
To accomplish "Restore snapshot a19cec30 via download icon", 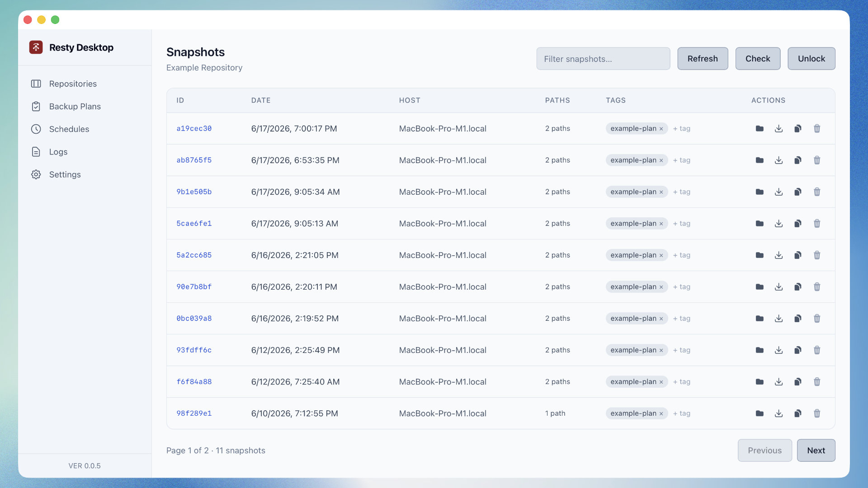I will point(778,128).
